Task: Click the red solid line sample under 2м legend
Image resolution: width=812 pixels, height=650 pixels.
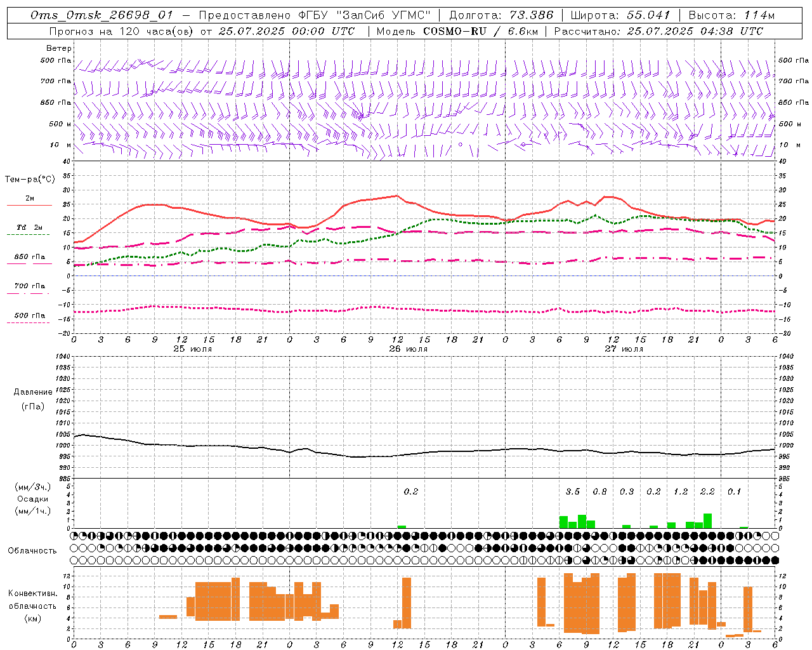Action: click(x=30, y=206)
